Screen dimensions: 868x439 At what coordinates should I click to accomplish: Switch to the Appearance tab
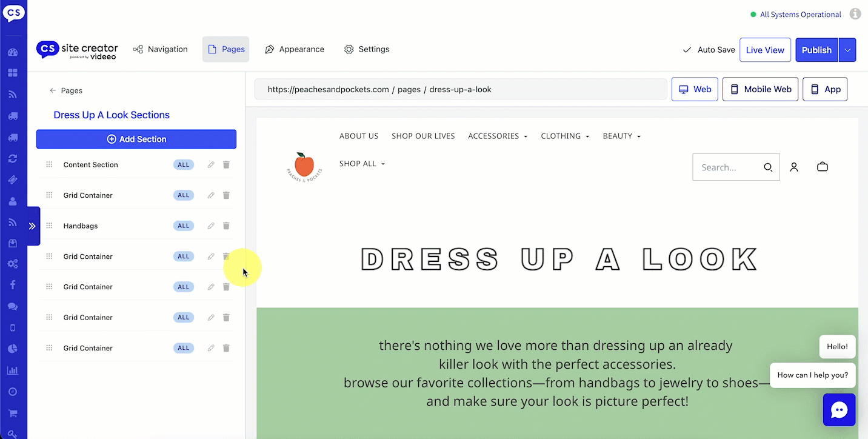(295, 49)
